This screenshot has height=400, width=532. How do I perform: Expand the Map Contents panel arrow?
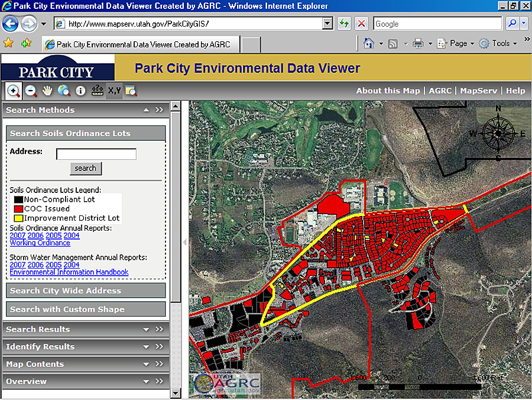coord(146,364)
